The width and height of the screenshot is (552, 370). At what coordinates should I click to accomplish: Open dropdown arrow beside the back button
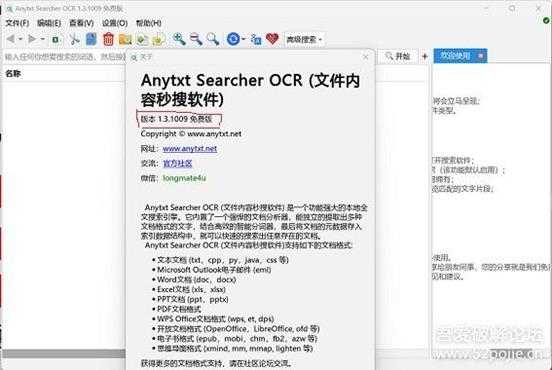20,39
